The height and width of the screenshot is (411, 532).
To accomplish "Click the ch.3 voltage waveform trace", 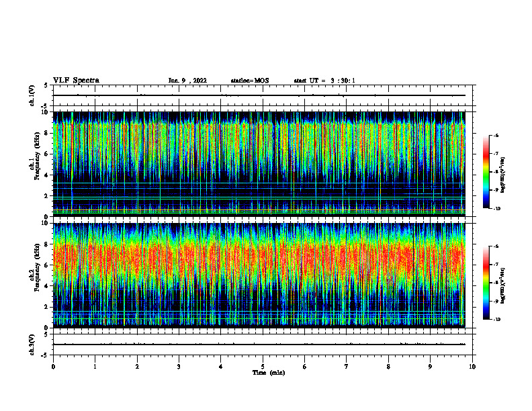I will (x=259, y=345).
